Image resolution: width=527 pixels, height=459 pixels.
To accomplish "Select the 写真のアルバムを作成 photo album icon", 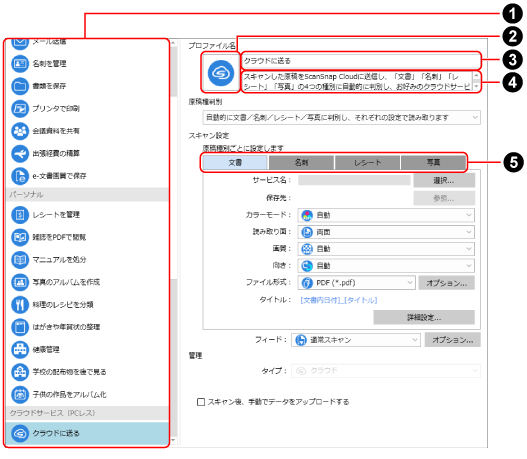I will point(20,282).
